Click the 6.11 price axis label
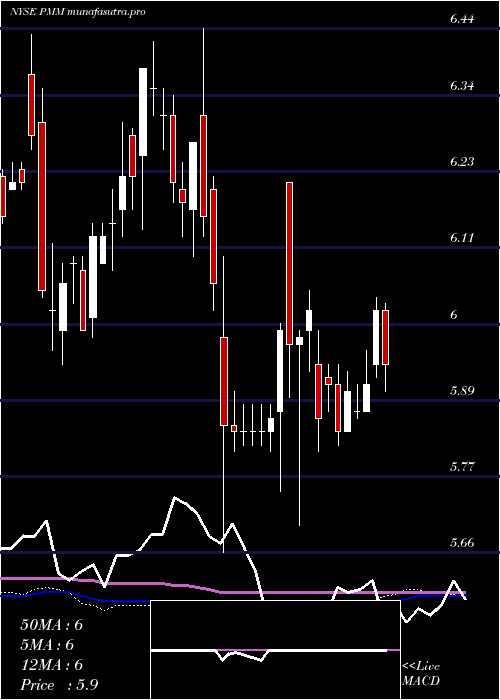This screenshot has width=500, height=700. tap(461, 238)
